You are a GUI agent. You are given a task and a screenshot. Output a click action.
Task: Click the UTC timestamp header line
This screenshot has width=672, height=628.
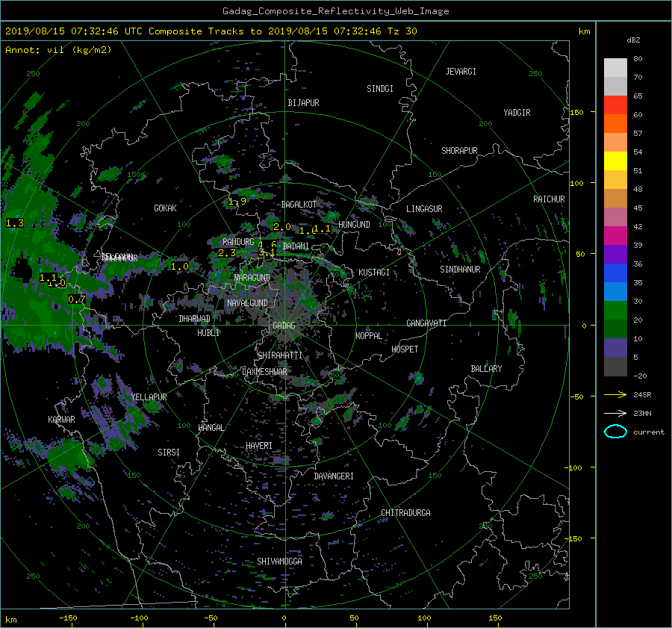(x=211, y=31)
